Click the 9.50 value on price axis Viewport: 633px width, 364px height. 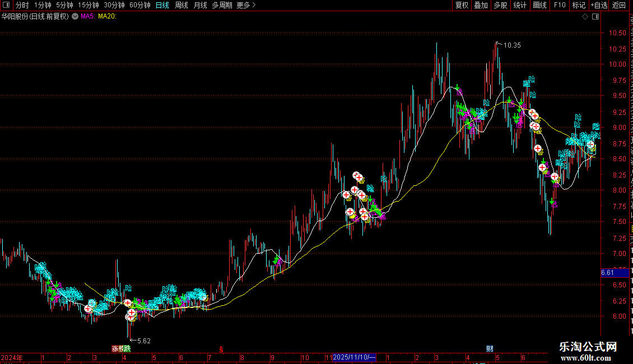(x=619, y=96)
